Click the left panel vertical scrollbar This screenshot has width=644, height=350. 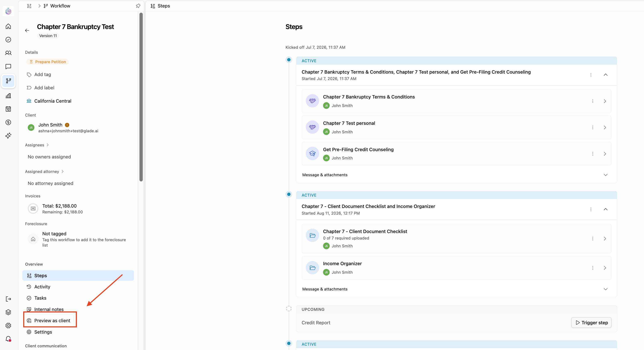tap(141, 97)
